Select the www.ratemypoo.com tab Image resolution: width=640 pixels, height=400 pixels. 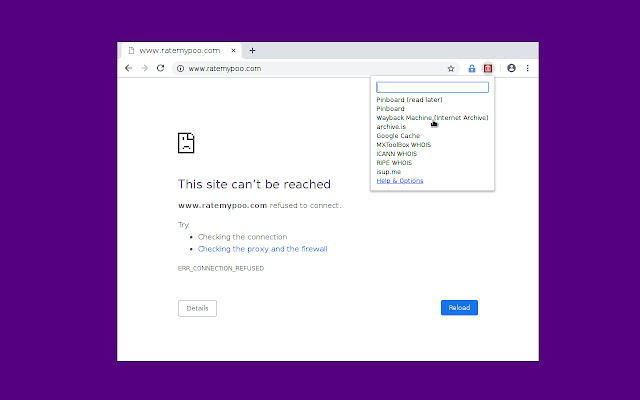tap(181, 51)
